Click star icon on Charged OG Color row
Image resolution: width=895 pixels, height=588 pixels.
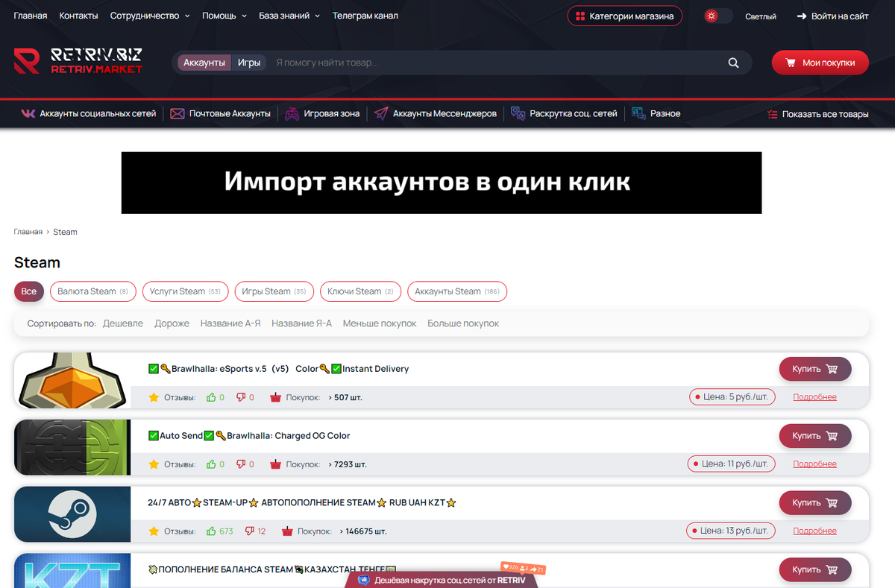(154, 464)
